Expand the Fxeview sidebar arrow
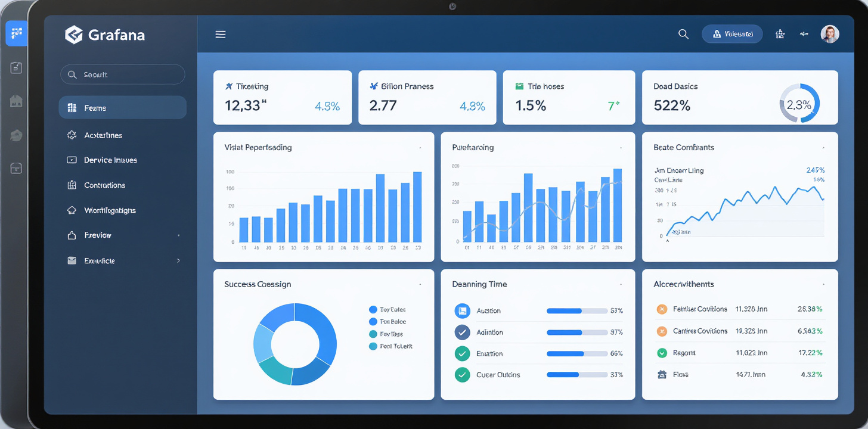The width and height of the screenshot is (868, 429). tap(178, 236)
